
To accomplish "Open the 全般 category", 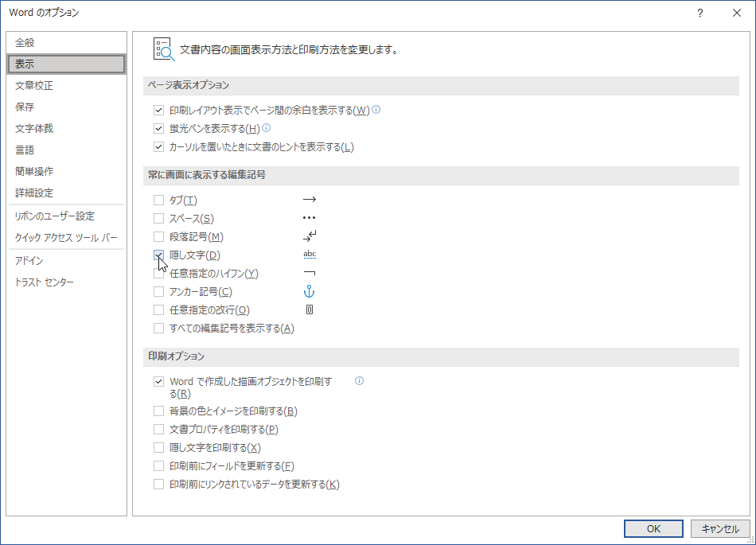I will (x=67, y=42).
